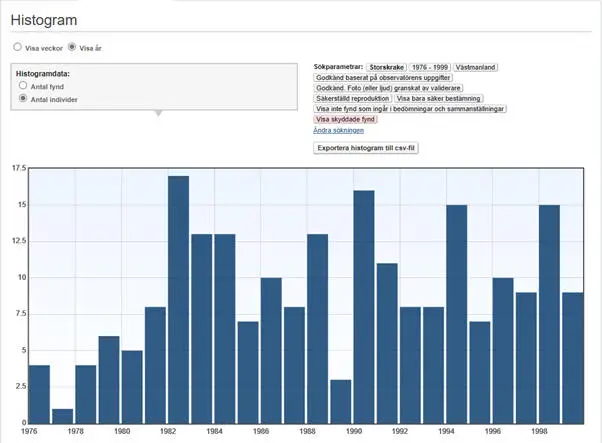Click the 'Storskrake' search parameter tag
Viewport: 602px width, 443px height.
(390, 66)
